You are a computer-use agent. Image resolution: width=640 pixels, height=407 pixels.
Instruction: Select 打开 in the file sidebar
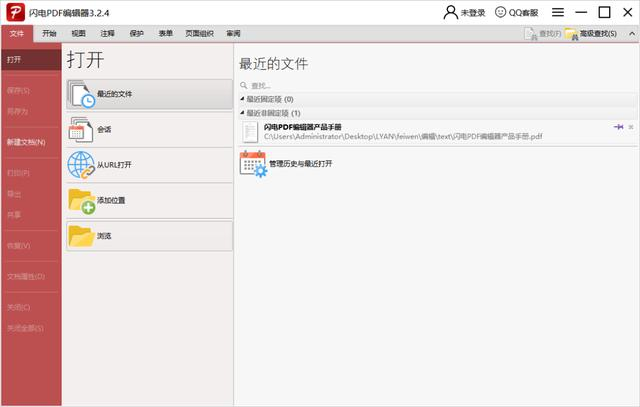pos(31,60)
